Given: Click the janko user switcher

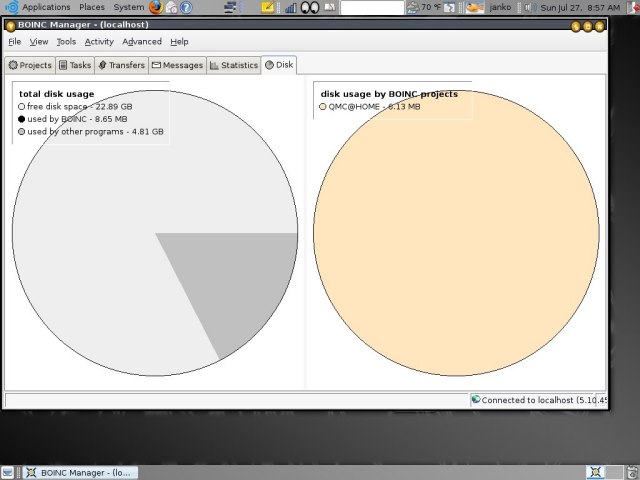Looking at the screenshot, I should coord(500,7).
